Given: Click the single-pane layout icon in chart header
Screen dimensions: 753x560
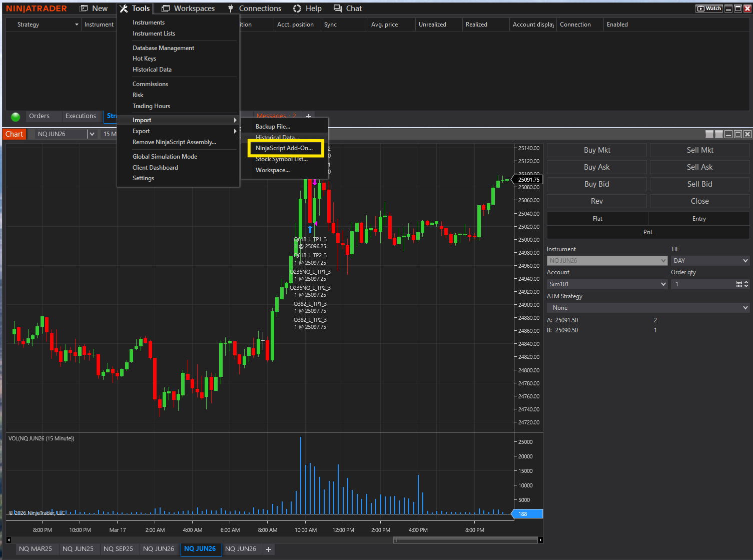Looking at the screenshot, I should [709, 134].
